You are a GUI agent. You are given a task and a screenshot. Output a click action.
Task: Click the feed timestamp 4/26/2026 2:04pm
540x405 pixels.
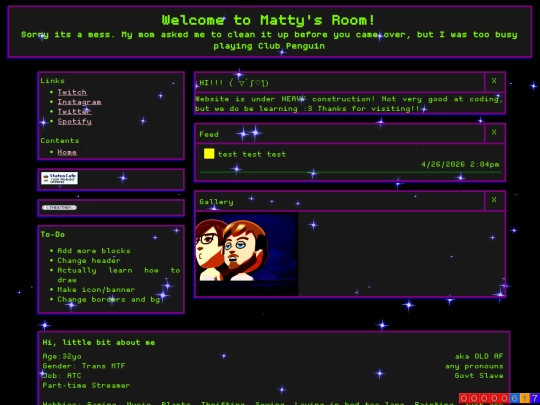[460, 164]
